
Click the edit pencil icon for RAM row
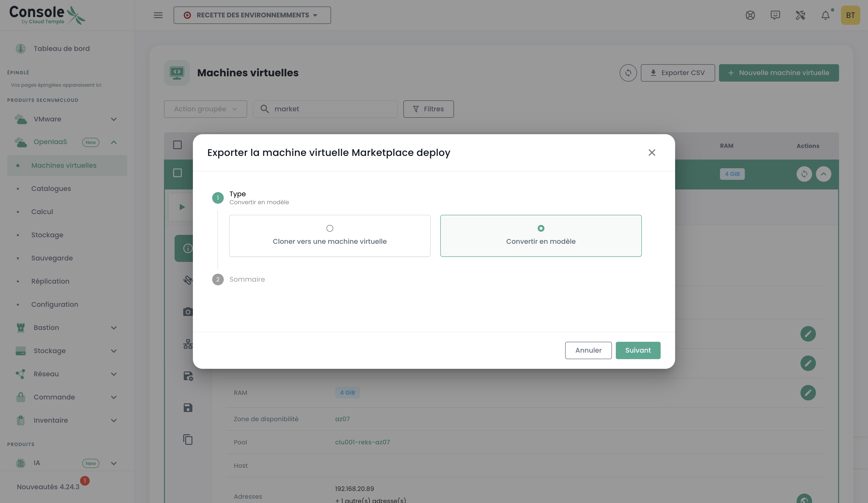tap(808, 393)
